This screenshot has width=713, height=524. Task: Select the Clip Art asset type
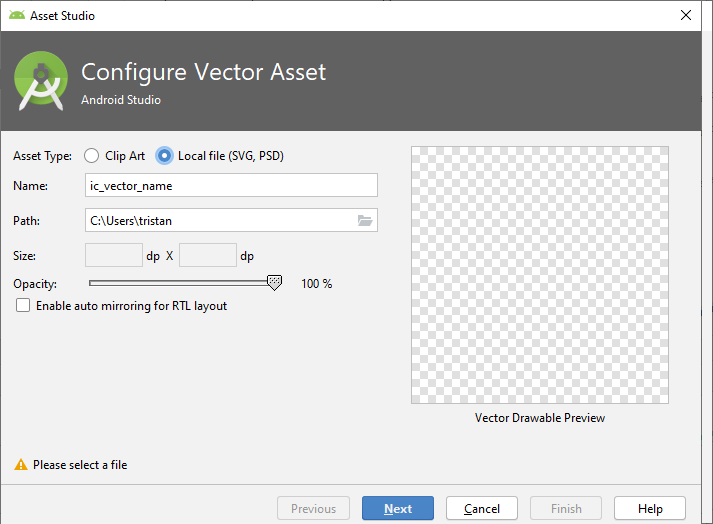[x=92, y=156]
